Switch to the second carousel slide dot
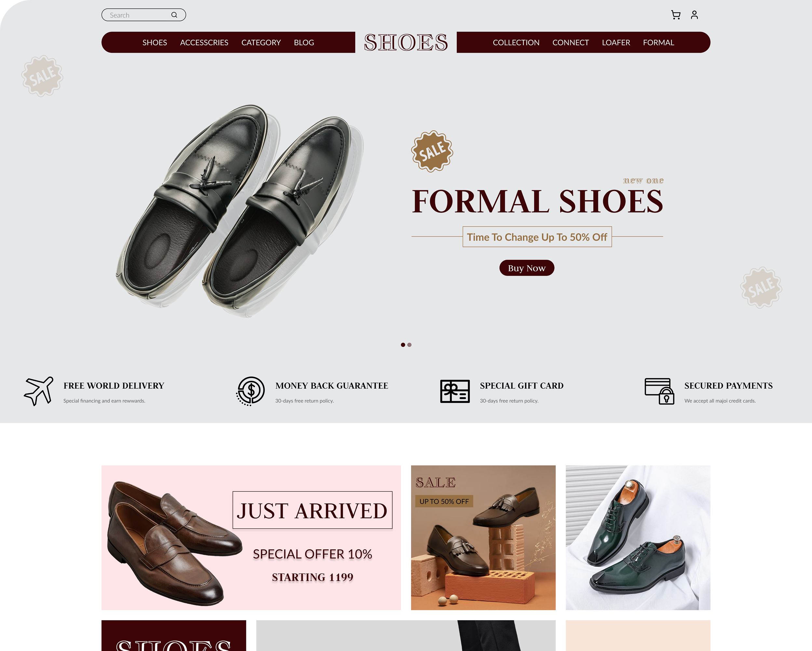 (x=409, y=345)
